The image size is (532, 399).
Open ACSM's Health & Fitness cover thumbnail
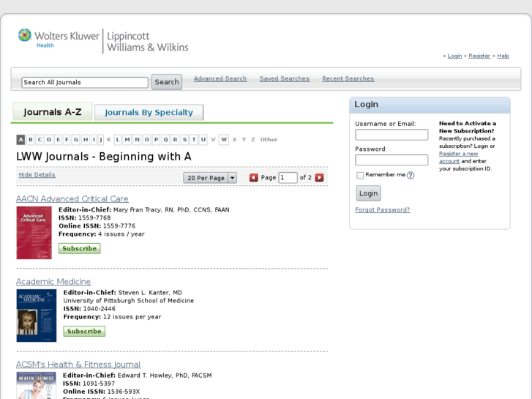tap(37, 385)
